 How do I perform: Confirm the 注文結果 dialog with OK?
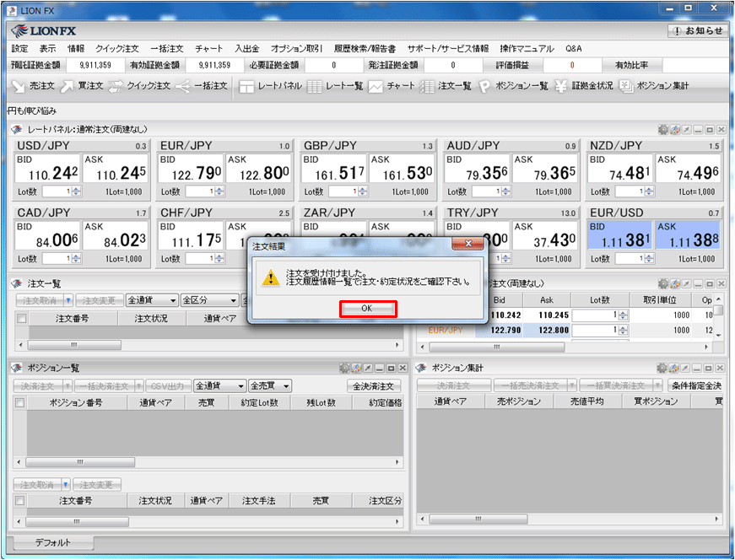point(368,309)
